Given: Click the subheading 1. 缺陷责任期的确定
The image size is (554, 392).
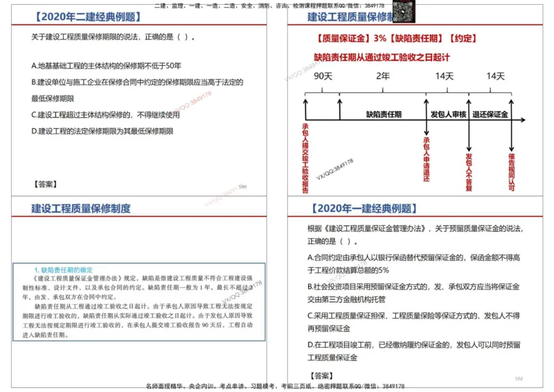Looking at the screenshot, I should (x=63, y=270).
